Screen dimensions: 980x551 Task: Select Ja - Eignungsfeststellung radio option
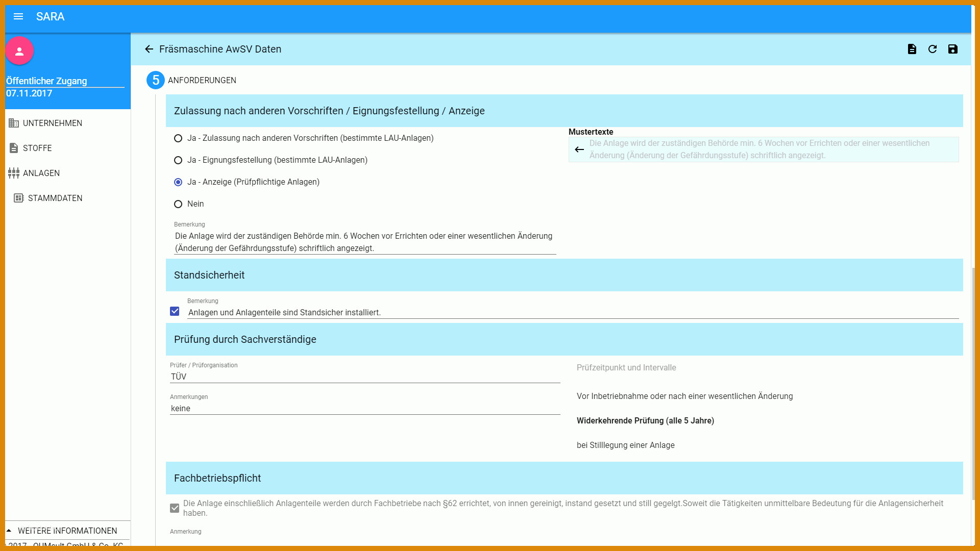[x=178, y=160]
